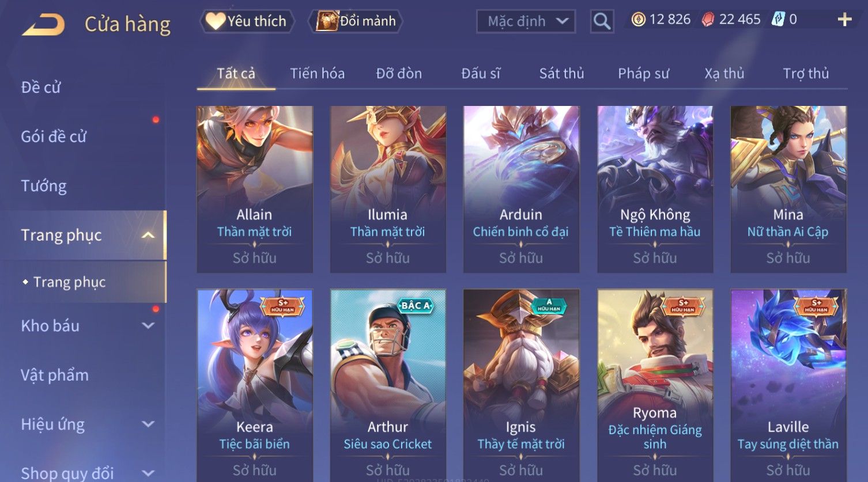The width and height of the screenshot is (868, 482).
Task: Select the Sát thủ tab
Action: (561, 73)
